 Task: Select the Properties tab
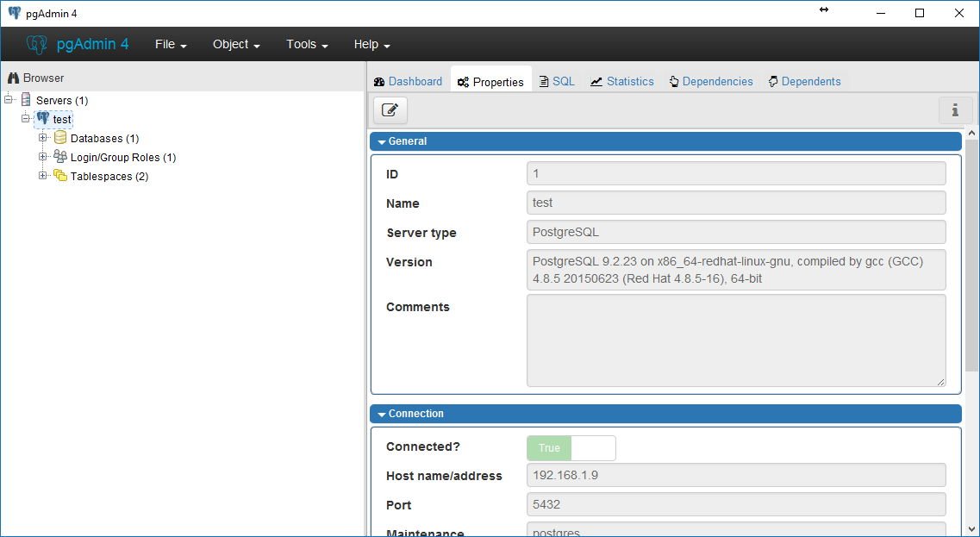(490, 82)
